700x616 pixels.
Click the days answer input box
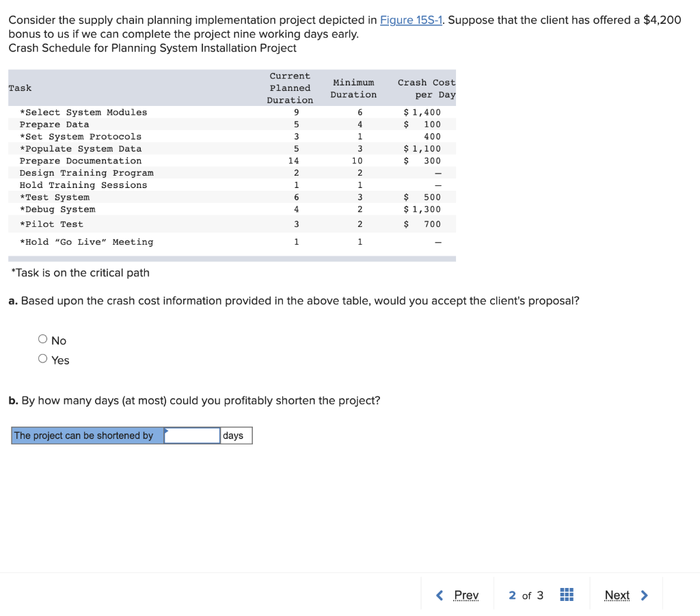192,436
